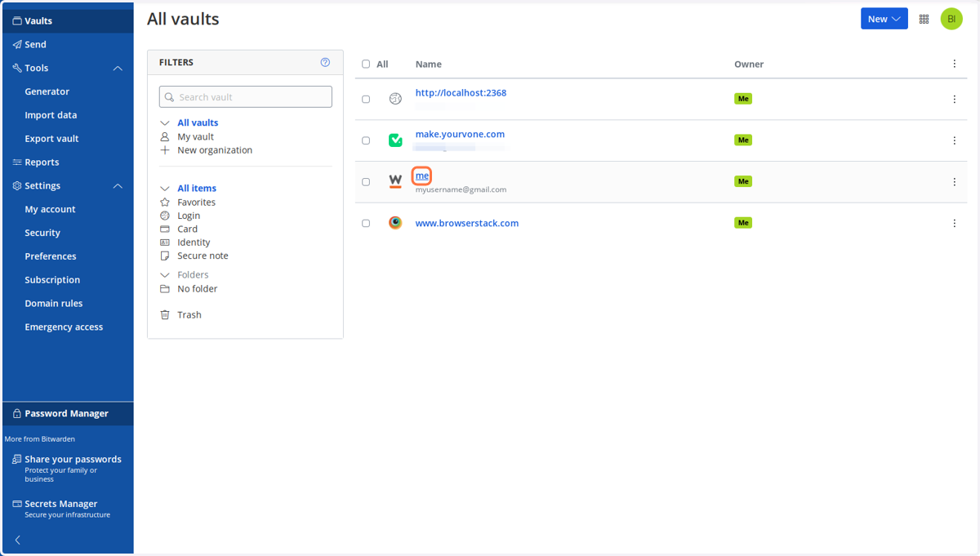
Task: Open options menu for browserstack row
Action: tap(955, 223)
